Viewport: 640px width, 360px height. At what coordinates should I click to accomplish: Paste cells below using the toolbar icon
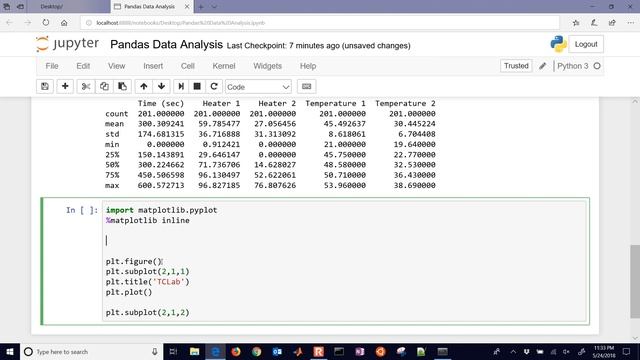122,87
